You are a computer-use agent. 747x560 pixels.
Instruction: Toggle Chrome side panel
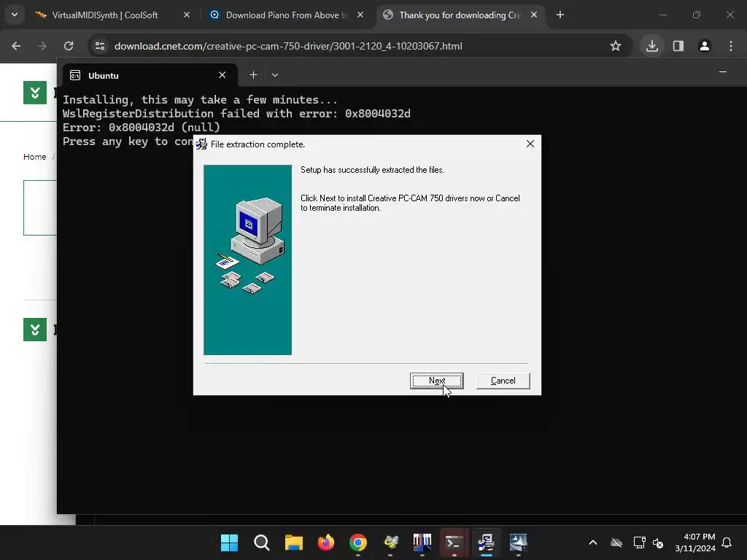(x=678, y=46)
